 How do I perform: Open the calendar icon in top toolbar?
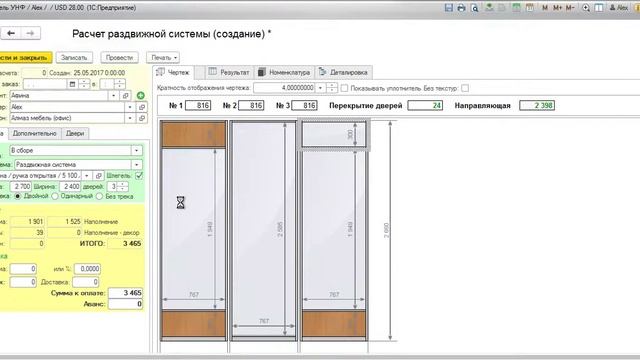coord(530,7)
